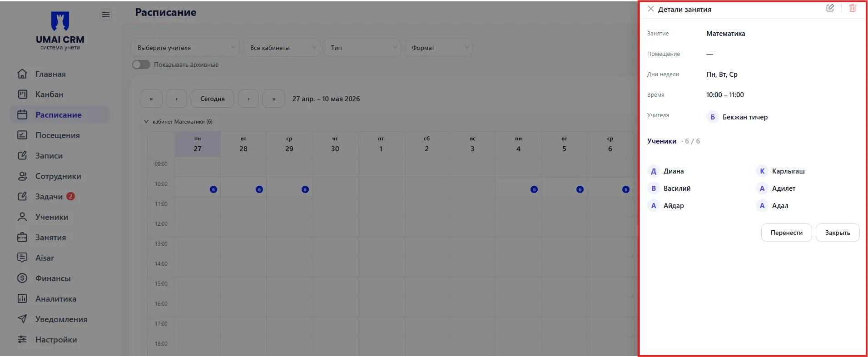Screen dimensions: 868x357
Task: Click the Aisar chat icon
Action: (x=22, y=258)
